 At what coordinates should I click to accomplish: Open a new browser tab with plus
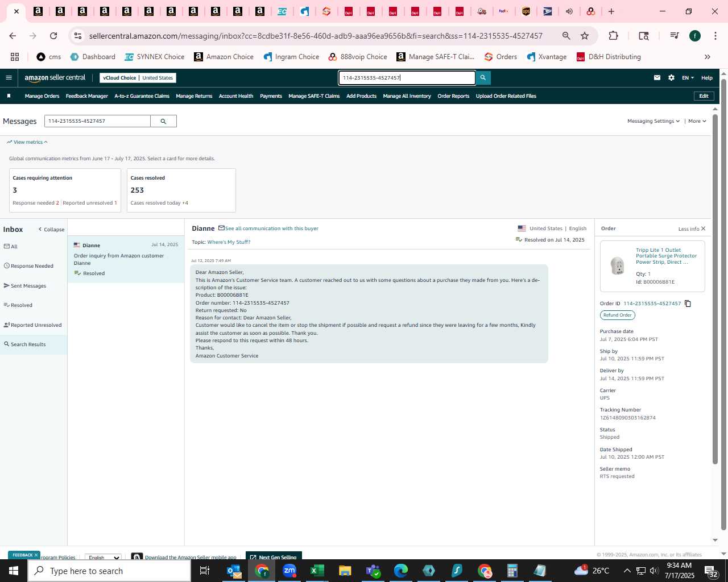(611, 11)
